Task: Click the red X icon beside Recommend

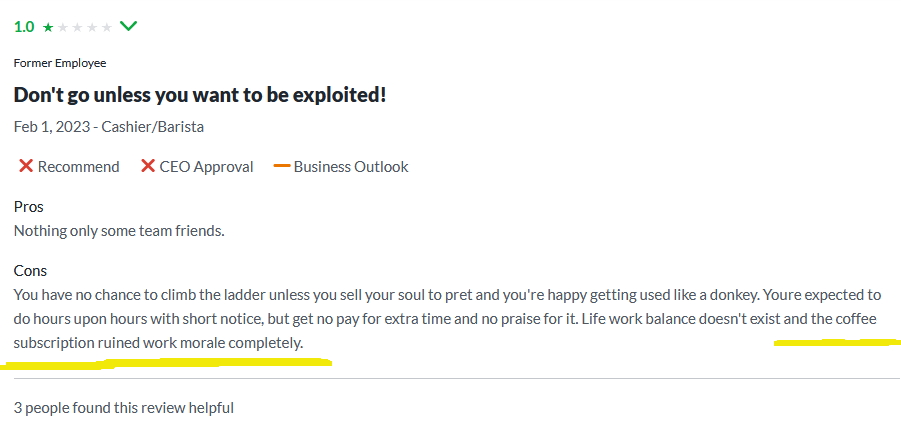Action: click(25, 166)
